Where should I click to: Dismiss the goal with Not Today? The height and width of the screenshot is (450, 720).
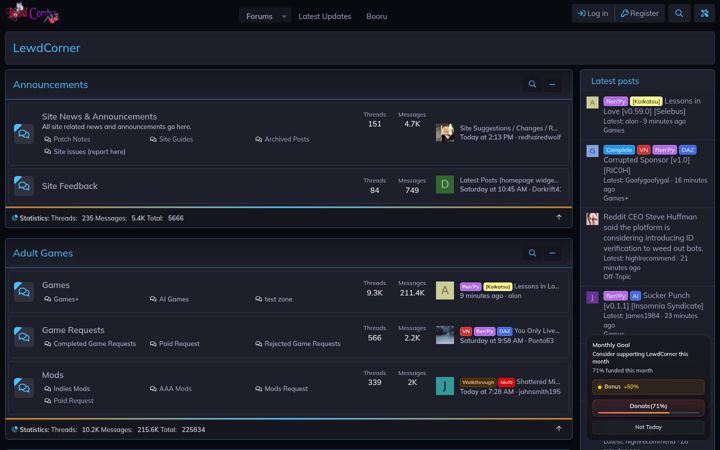coord(648,427)
